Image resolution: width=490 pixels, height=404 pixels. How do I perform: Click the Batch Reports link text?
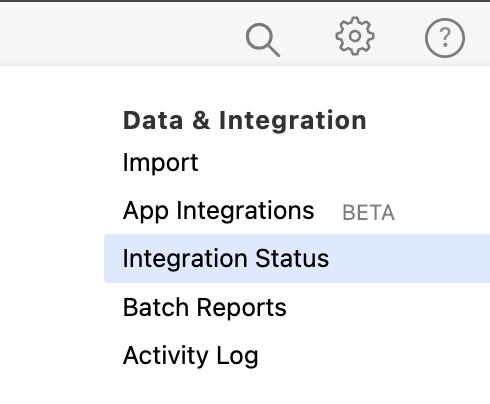pos(205,307)
